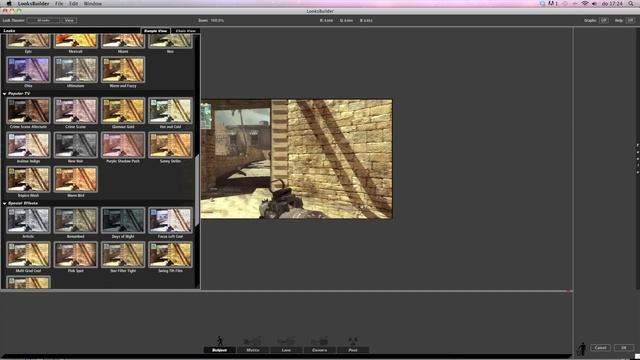Image resolution: width=640 pixels, height=360 pixels.
Task: Open the Camera tab
Action: click(x=320, y=350)
